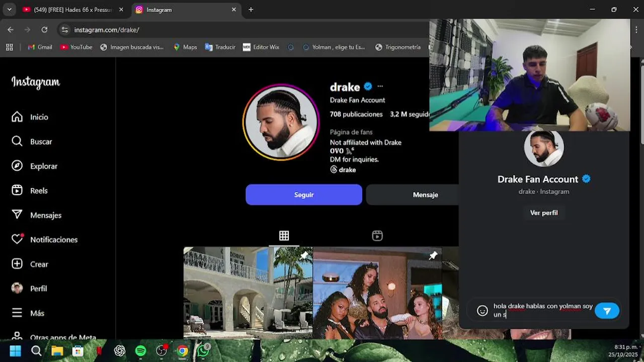The height and width of the screenshot is (362, 644).
Task: Open WhatsApp from the taskbar
Action: 203,350
